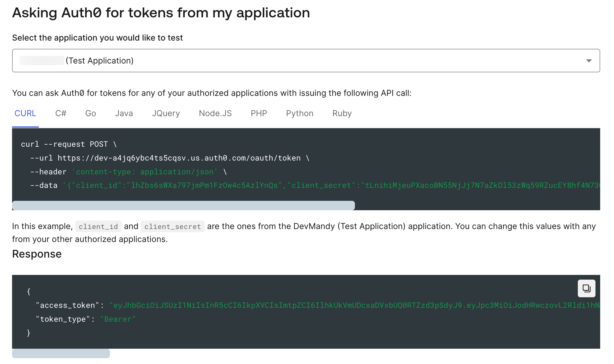The width and height of the screenshot is (614, 364).
Task: Select the Python language tab
Action: point(299,113)
